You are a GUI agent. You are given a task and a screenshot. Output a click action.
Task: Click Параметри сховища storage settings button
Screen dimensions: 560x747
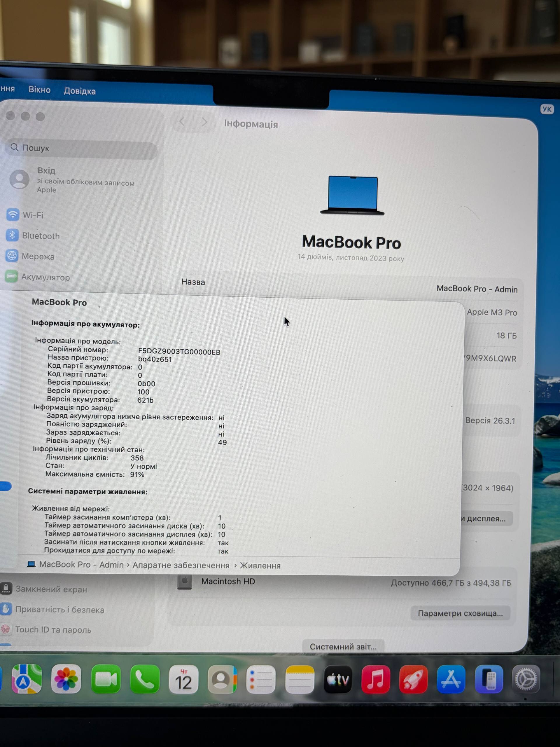coord(461,613)
